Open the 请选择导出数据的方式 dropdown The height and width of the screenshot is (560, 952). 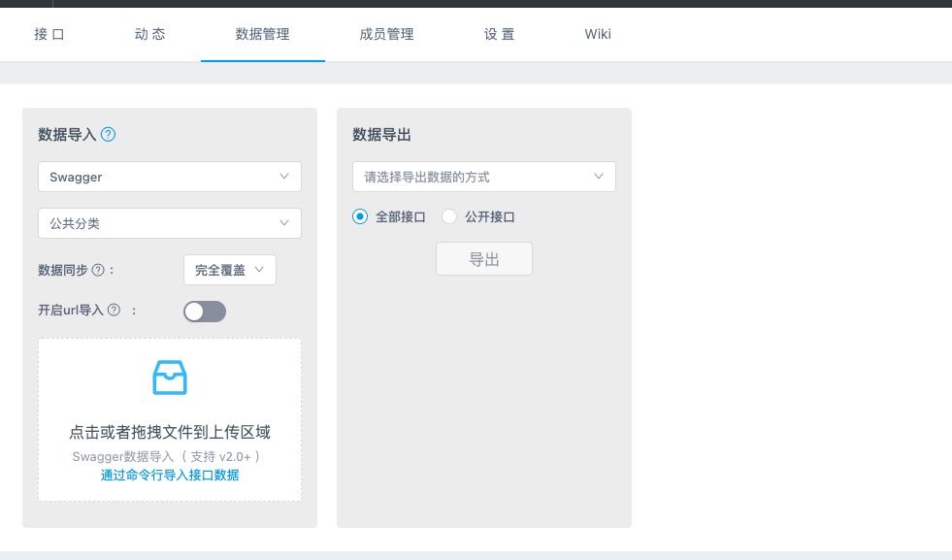484,177
